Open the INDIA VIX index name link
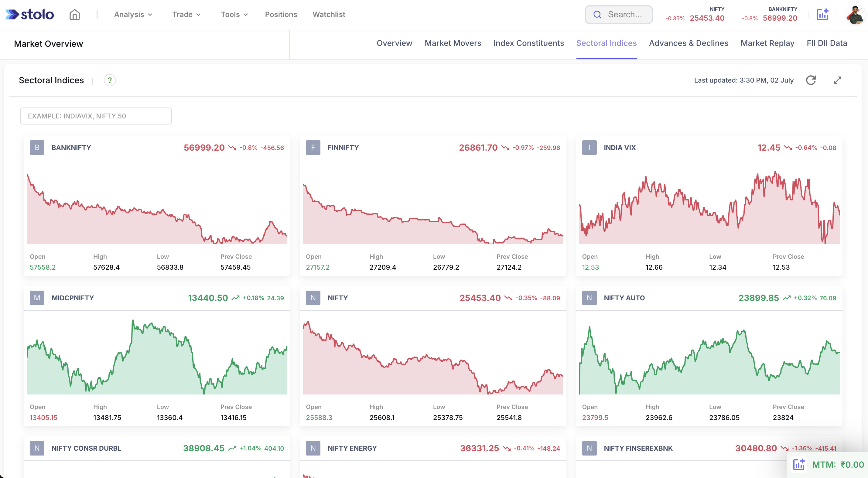This screenshot has height=478, width=868. pos(620,148)
